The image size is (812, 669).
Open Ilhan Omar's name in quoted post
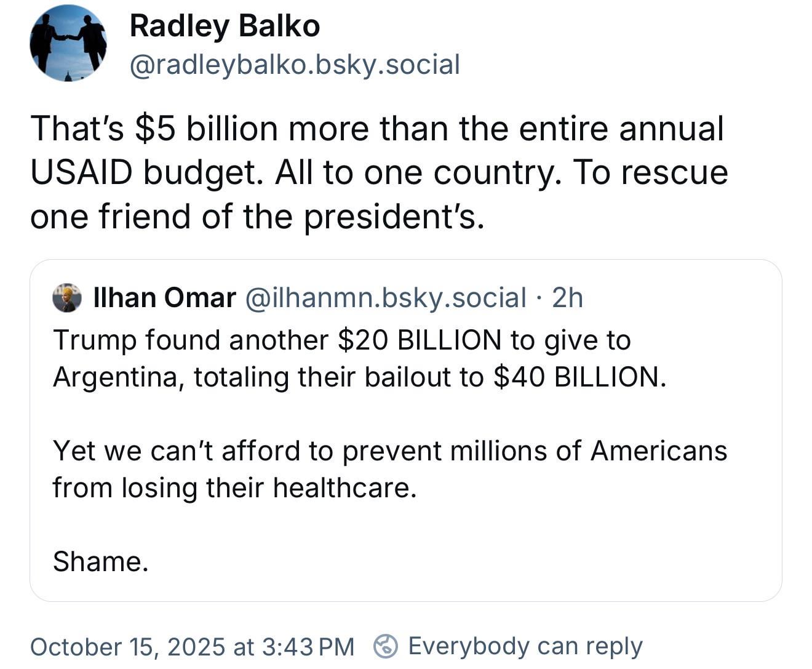point(164,298)
